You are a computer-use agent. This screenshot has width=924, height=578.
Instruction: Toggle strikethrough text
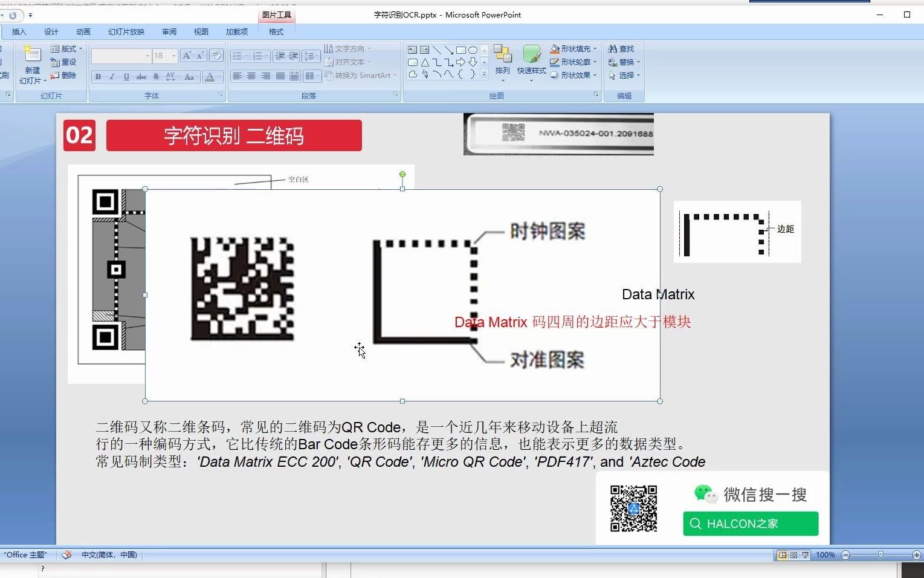[x=141, y=76]
